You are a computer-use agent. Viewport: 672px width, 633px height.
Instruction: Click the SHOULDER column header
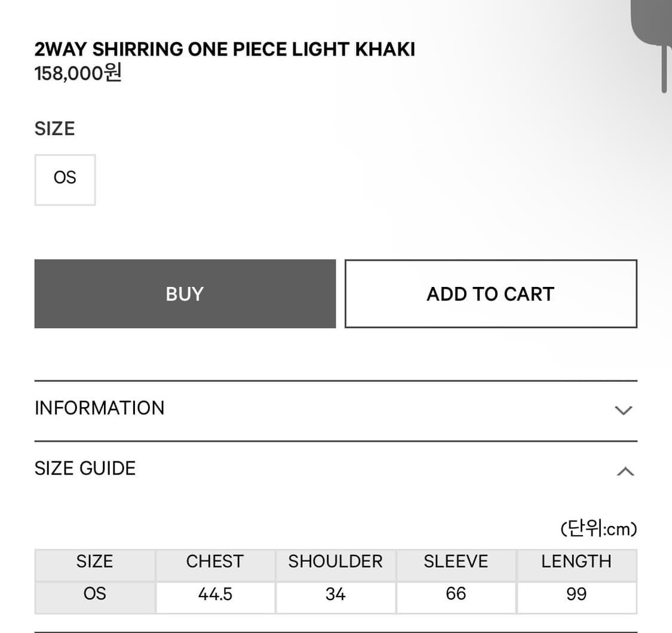pyautogui.click(x=335, y=562)
